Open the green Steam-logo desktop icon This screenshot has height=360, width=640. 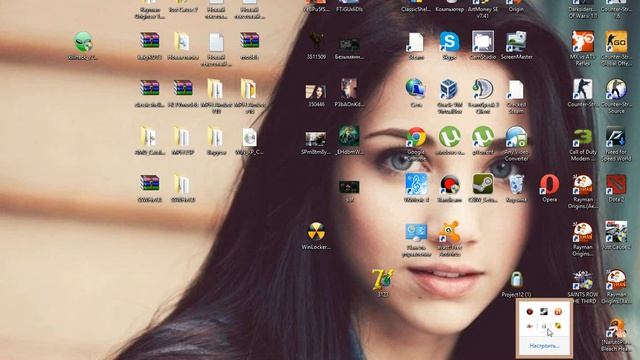click(483, 184)
